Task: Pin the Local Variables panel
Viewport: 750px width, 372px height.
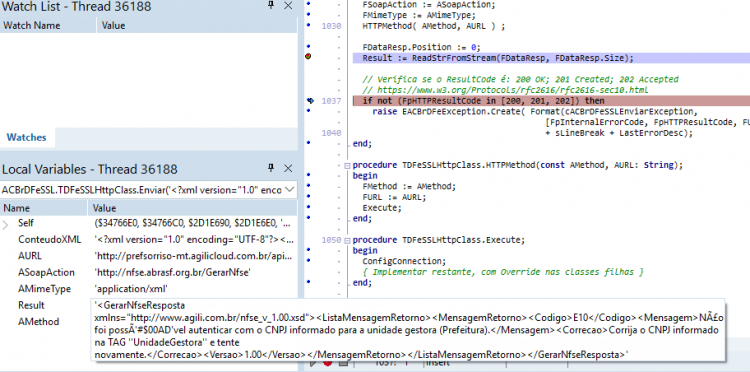Action: click(x=271, y=168)
